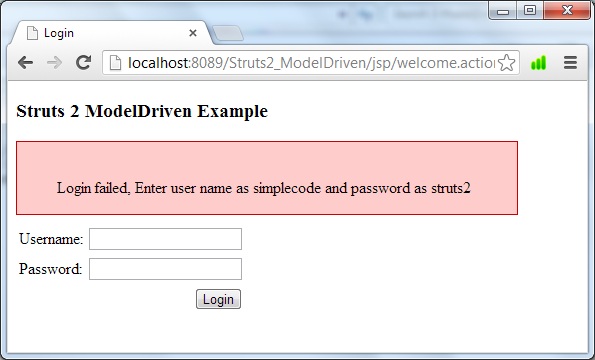Click the page icon in the address bar
This screenshot has height=360, width=595.
(115, 63)
